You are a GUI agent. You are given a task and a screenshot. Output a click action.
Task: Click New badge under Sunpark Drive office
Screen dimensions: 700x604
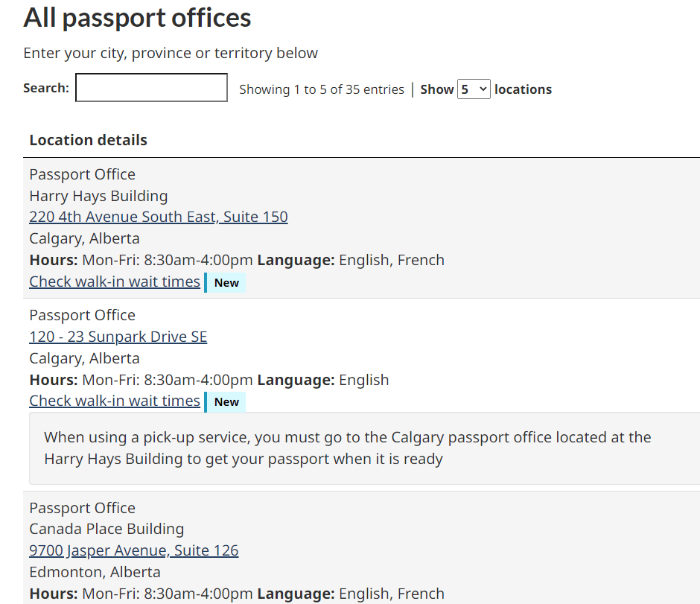click(x=226, y=402)
